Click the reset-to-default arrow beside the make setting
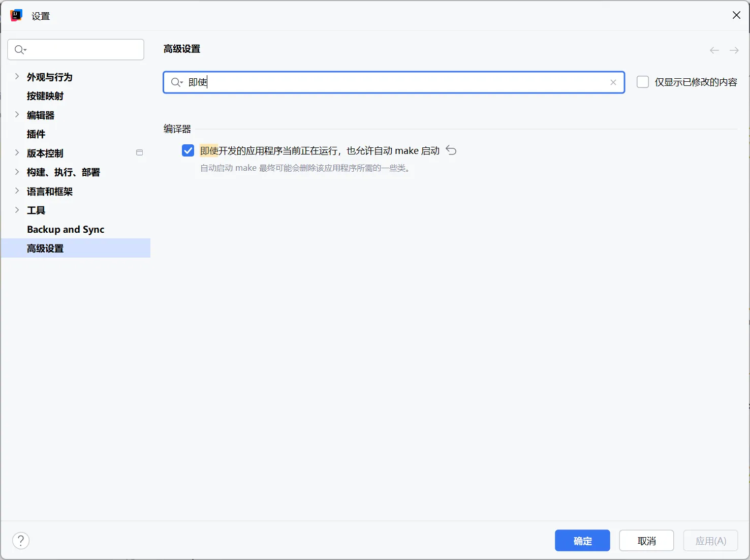The width and height of the screenshot is (750, 560). [451, 150]
